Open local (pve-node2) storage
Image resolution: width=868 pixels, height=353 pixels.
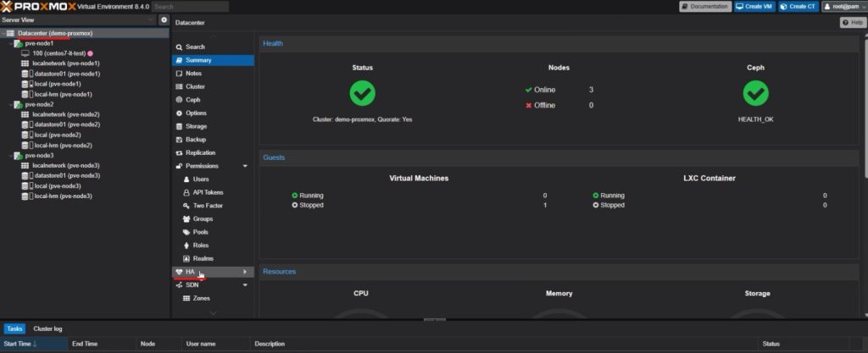tap(58, 135)
